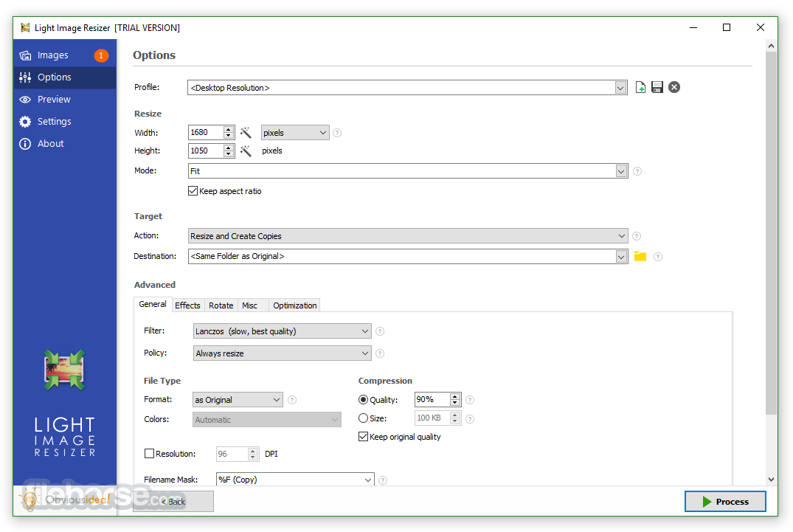This screenshot has height=532, width=793.
Task: Expand the Filename Mask dropdown
Action: point(368,480)
